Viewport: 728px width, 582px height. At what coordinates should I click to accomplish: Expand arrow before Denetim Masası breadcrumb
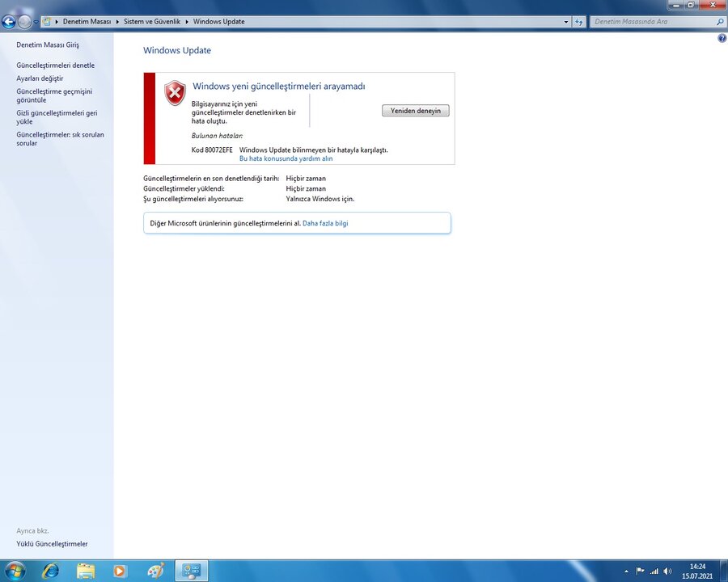coord(57,21)
